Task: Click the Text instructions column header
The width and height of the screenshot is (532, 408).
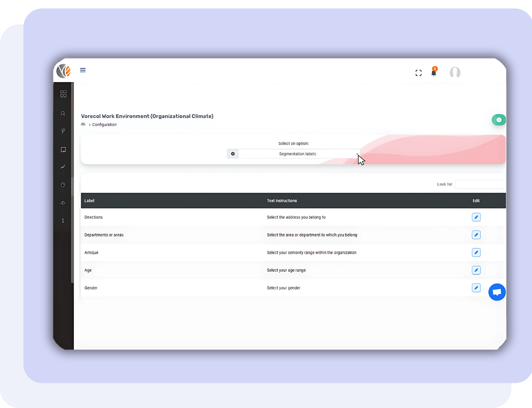Action: click(x=282, y=201)
